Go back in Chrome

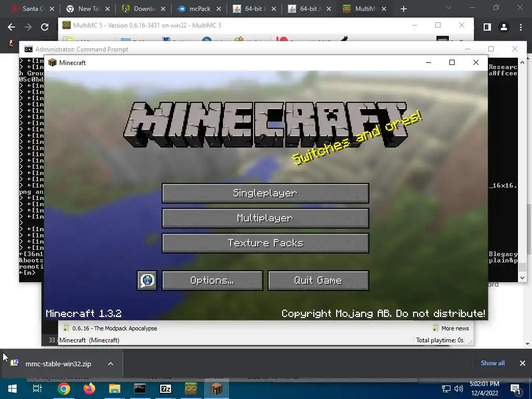coord(11,27)
